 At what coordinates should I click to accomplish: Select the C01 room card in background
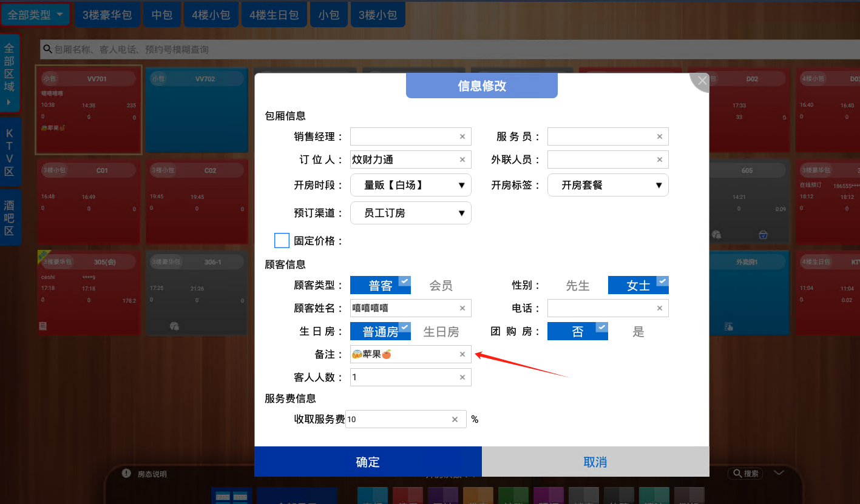[x=89, y=201]
